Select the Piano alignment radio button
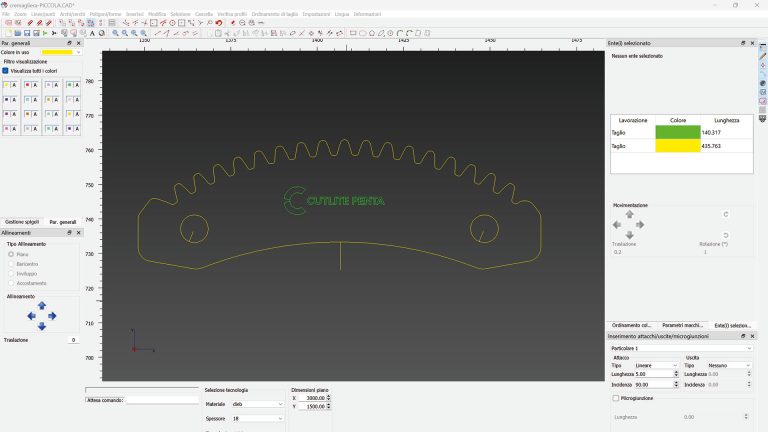Image resolution: width=768 pixels, height=432 pixels. (x=11, y=254)
